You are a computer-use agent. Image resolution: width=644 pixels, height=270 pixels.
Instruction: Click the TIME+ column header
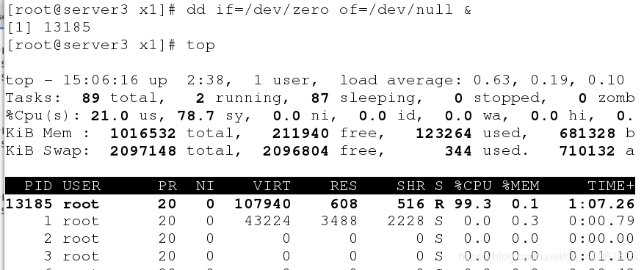[611, 186]
